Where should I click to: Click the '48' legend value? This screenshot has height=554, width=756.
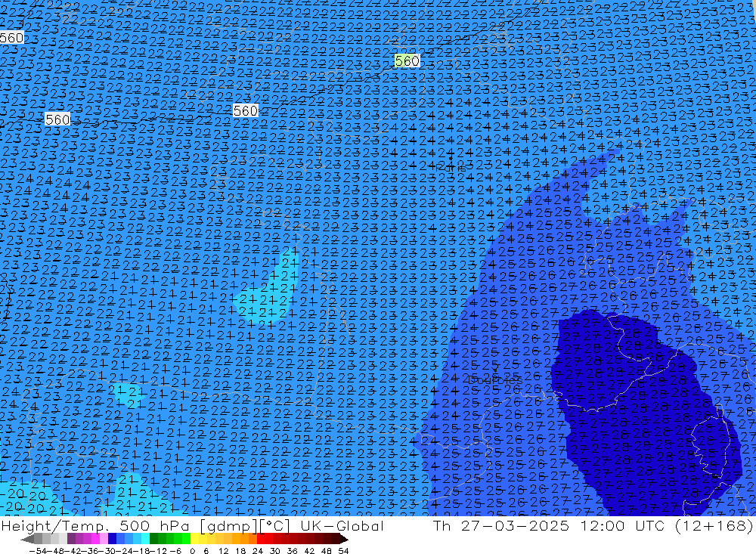pos(327,551)
